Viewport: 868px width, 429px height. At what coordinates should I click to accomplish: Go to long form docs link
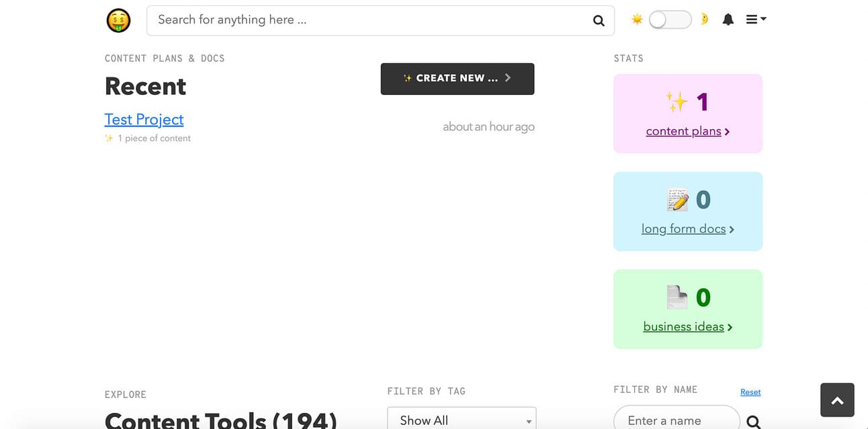[x=683, y=229]
